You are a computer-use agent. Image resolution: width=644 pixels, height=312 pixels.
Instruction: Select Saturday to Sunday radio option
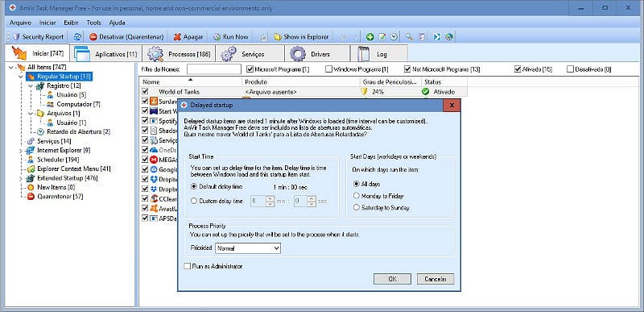[x=357, y=207]
